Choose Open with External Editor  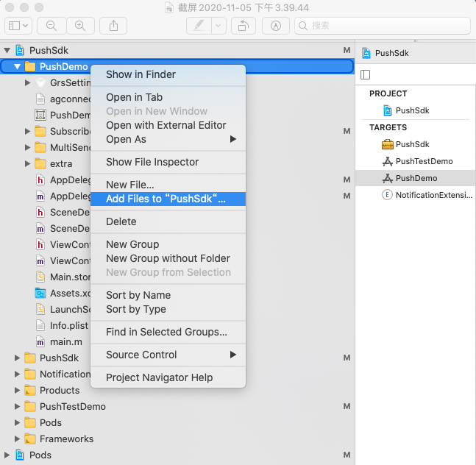pos(168,125)
